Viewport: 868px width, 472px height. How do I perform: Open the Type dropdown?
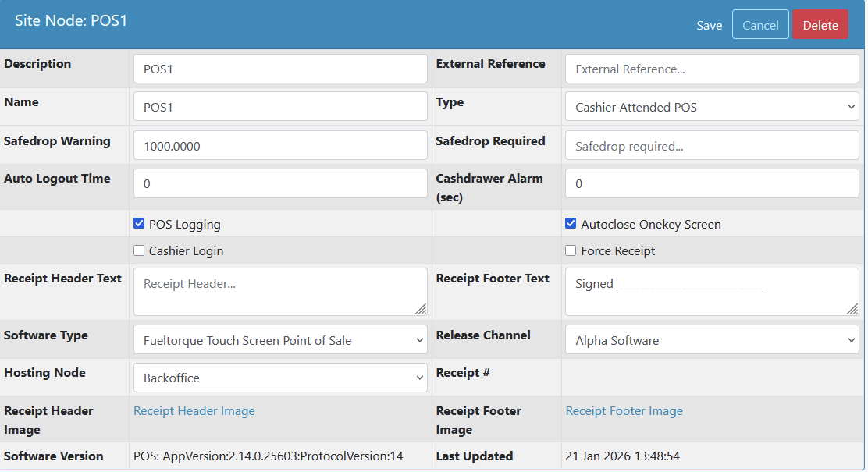click(712, 107)
